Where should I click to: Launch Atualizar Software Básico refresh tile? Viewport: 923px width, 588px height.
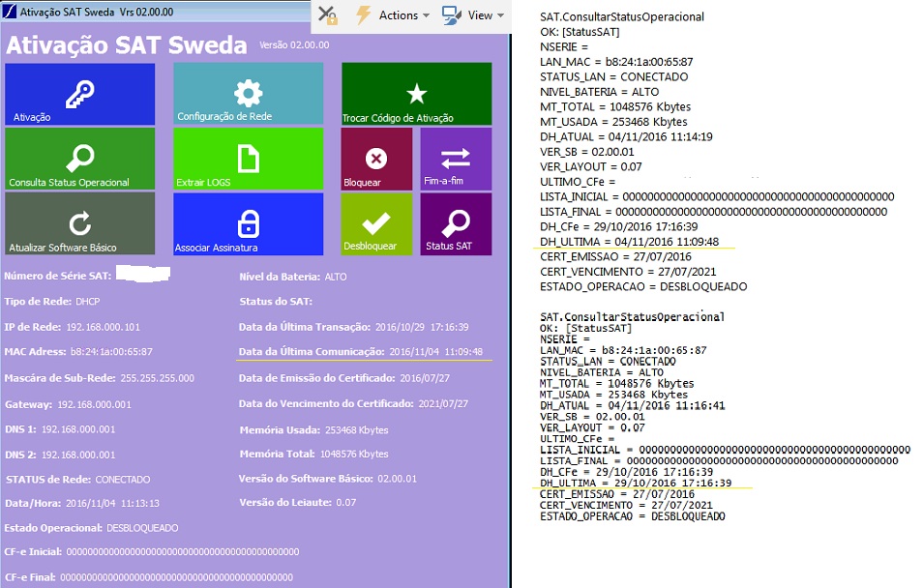(x=80, y=223)
